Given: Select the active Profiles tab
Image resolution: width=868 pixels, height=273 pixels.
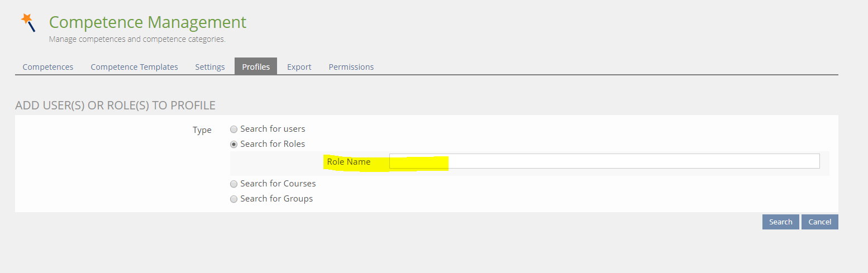Looking at the screenshot, I should (x=255, y=67).
